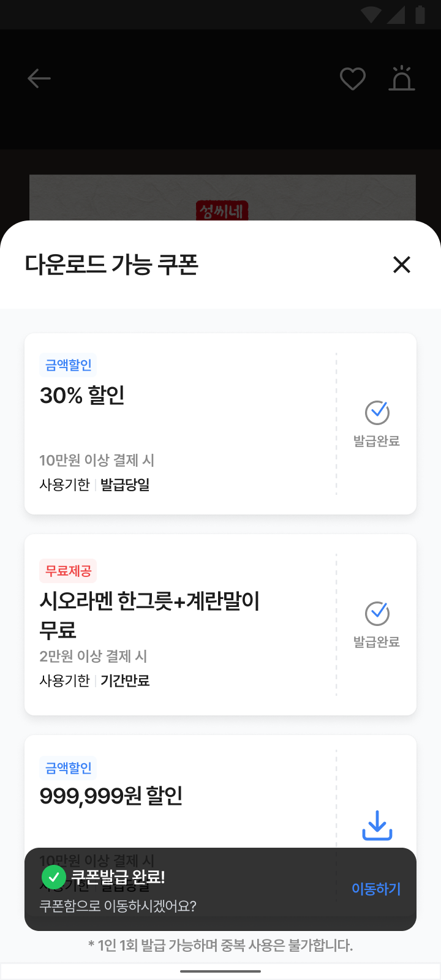Open the 30% 할인 coupon title
This screenshot has height=980, width=441.
click(x=83, y=396)
